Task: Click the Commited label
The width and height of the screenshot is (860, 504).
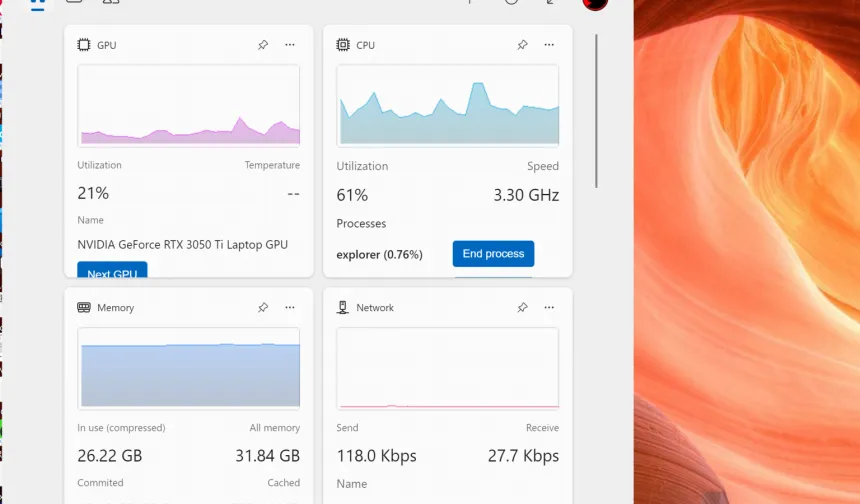Action: coord(100,483)
